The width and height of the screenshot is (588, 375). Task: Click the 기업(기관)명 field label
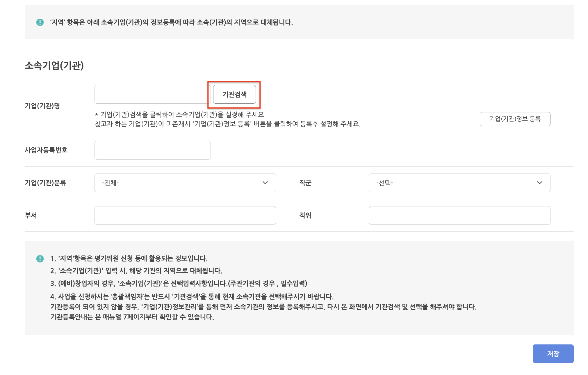[42, 106]
